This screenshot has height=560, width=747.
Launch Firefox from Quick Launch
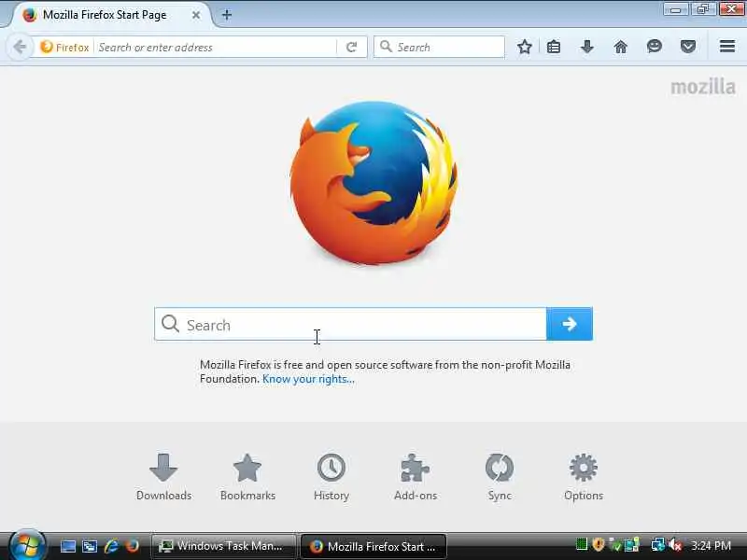click(x=133, y=546)
